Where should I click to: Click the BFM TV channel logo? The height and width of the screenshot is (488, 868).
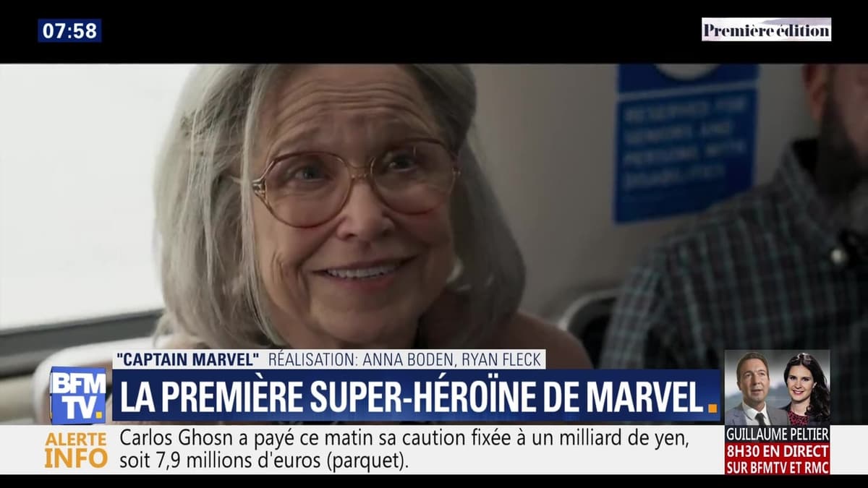pos(78,395)
